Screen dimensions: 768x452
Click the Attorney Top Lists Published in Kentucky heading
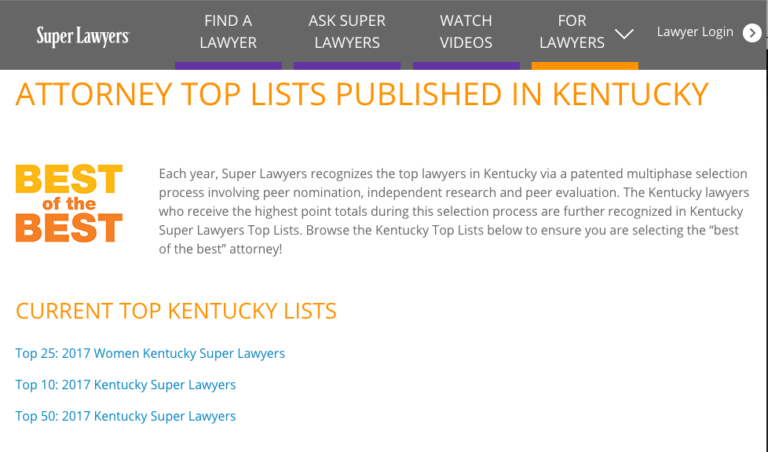(362, 95)
